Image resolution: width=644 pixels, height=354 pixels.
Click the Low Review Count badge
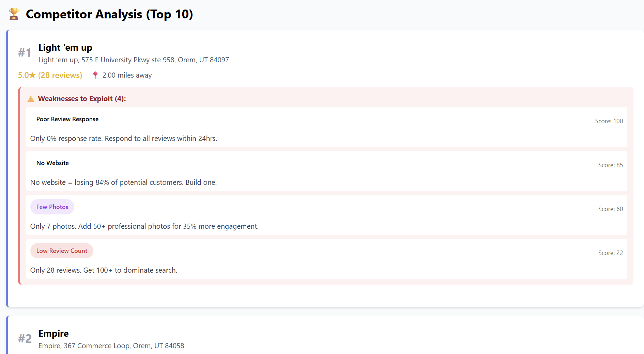point(62,251)
